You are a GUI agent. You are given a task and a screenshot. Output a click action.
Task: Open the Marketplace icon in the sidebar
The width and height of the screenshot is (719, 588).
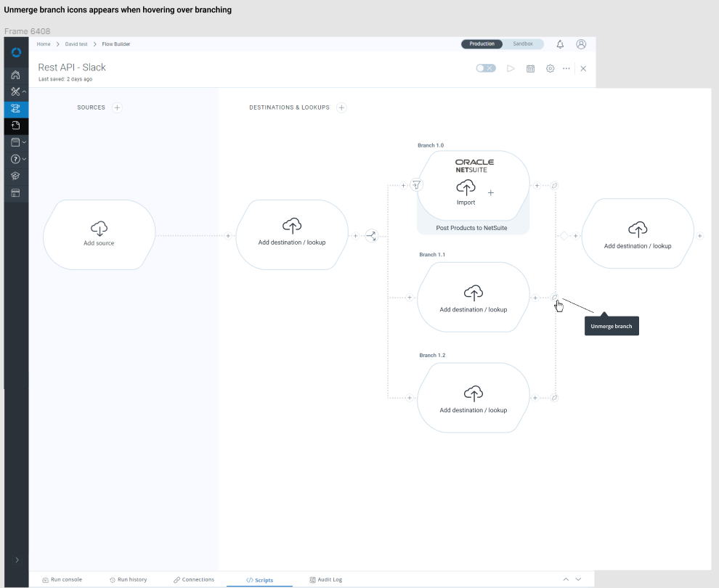click(16, 193)
